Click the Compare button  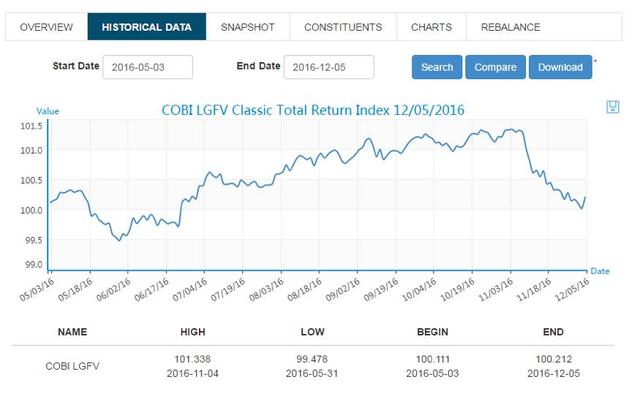pos(496,67)
